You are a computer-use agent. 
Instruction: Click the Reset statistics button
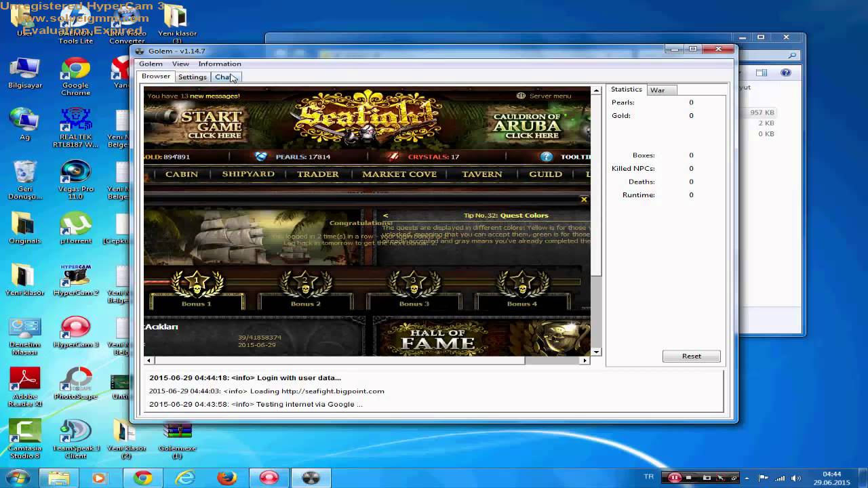pyautogui.click(x=692, y=356)
